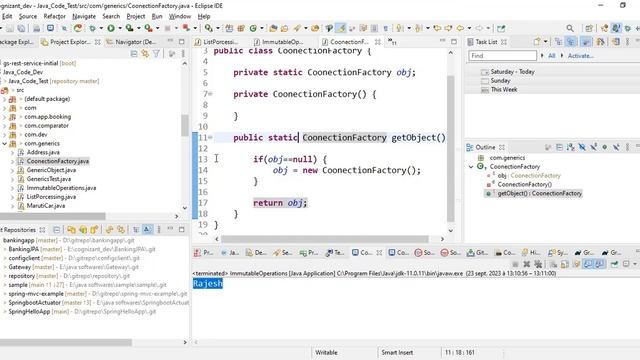Click the Open Type icon in toolbar
Viewport: 640px width, 360px height.
coord(273,28)
